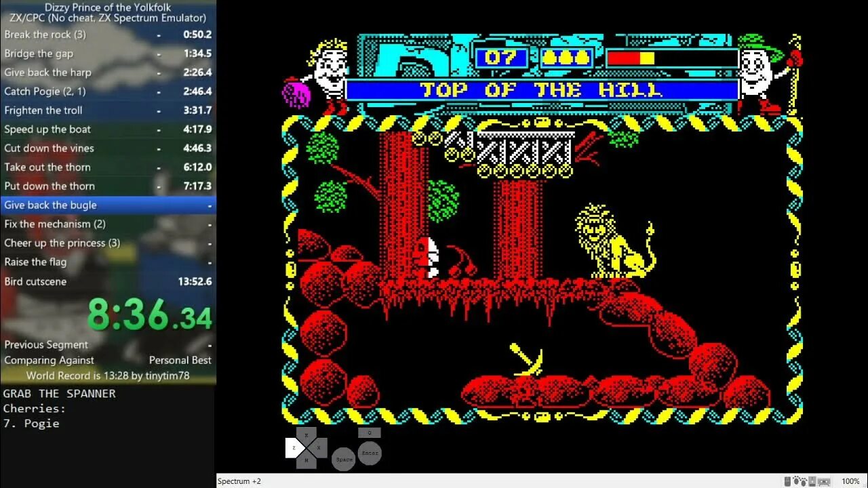Click the Comparing Against label

coord(49,360)
